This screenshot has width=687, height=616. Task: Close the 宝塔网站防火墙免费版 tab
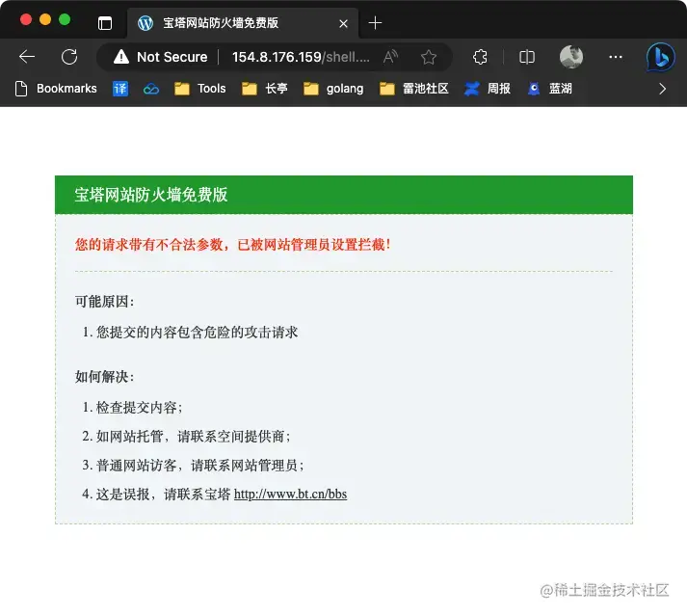pyautogui.click(x=343, y=23)
